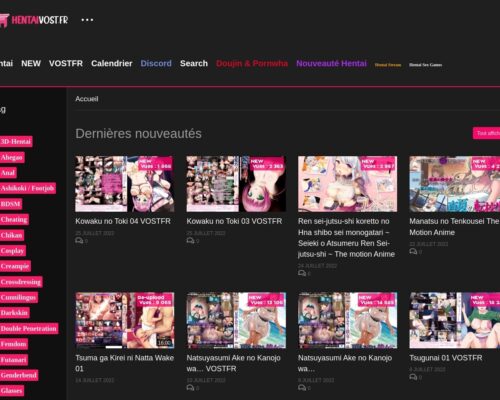Click the 16:00 duration label on Tsuma ga Kirei
Image resolution: width=500 pixels, height=400 pixels.
(x=164, y=342)
